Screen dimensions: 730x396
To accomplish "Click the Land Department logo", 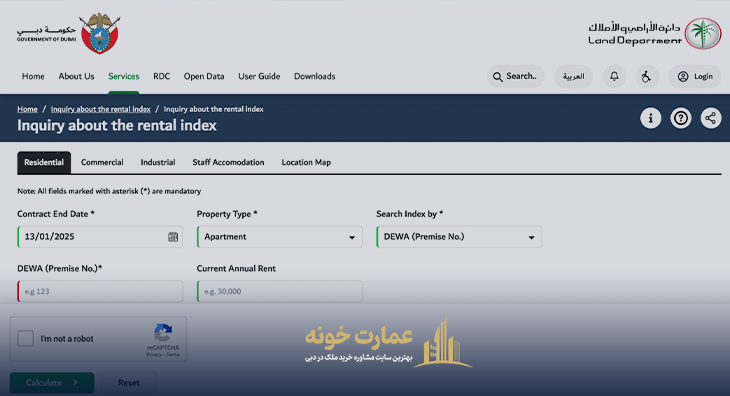I will (x=655, y=34).
